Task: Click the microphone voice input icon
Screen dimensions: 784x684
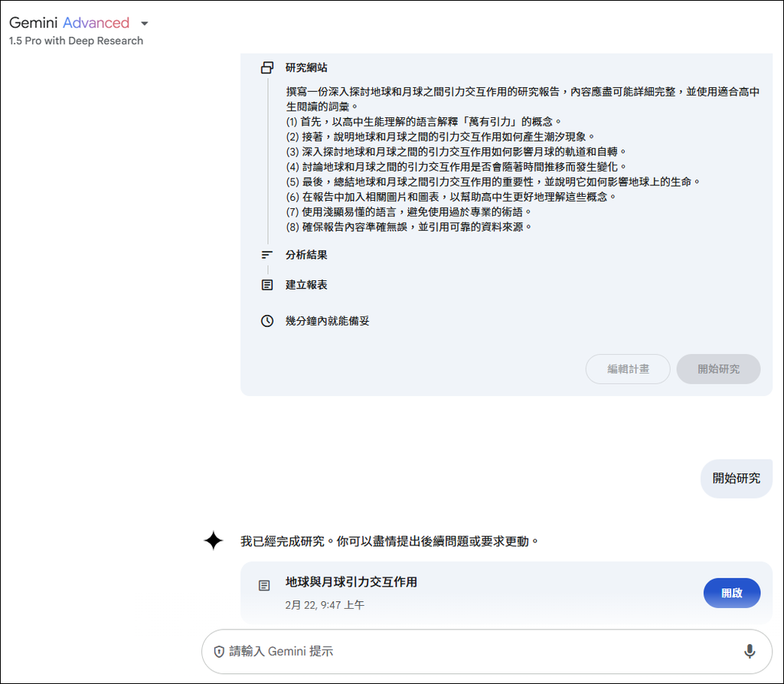Action: coord(750,652)
